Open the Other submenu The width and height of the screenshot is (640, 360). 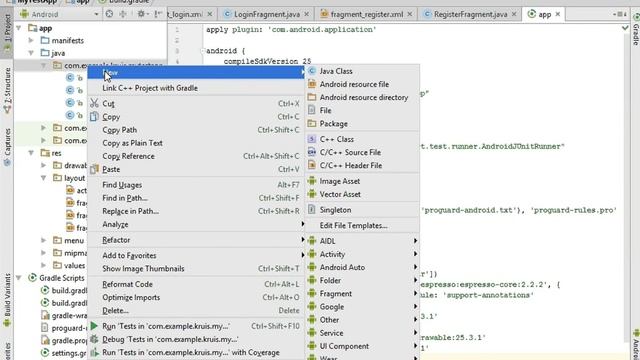point(362,320)
